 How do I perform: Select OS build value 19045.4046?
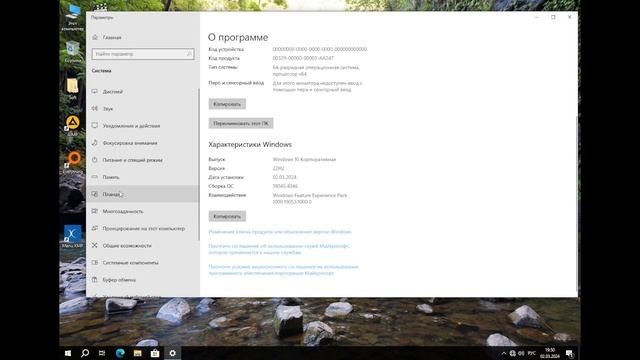pos(285,186)
